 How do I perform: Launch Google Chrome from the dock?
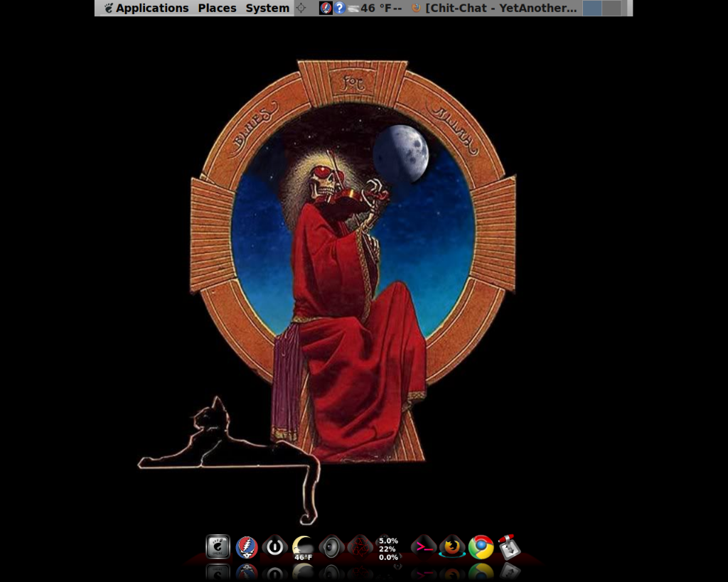point(481,547)
